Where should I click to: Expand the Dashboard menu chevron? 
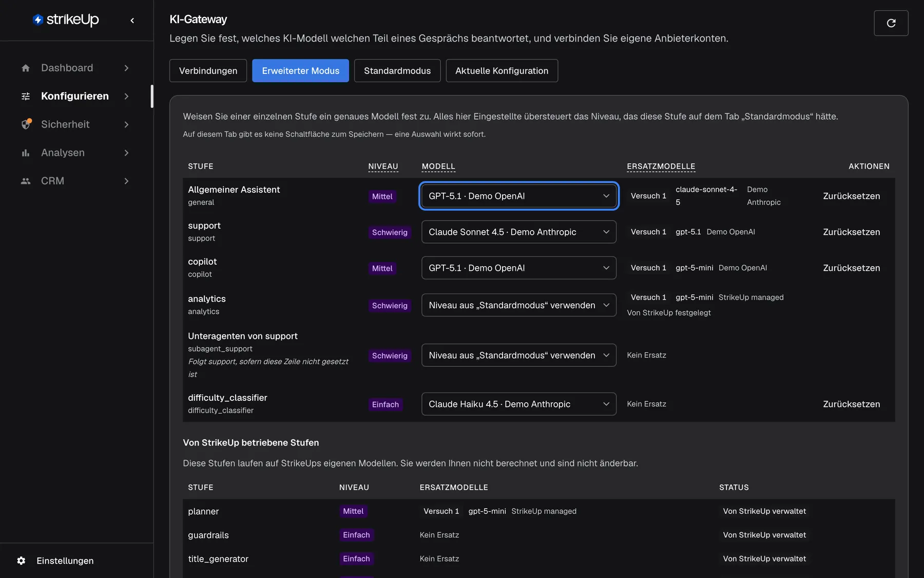tap(126, 68)
